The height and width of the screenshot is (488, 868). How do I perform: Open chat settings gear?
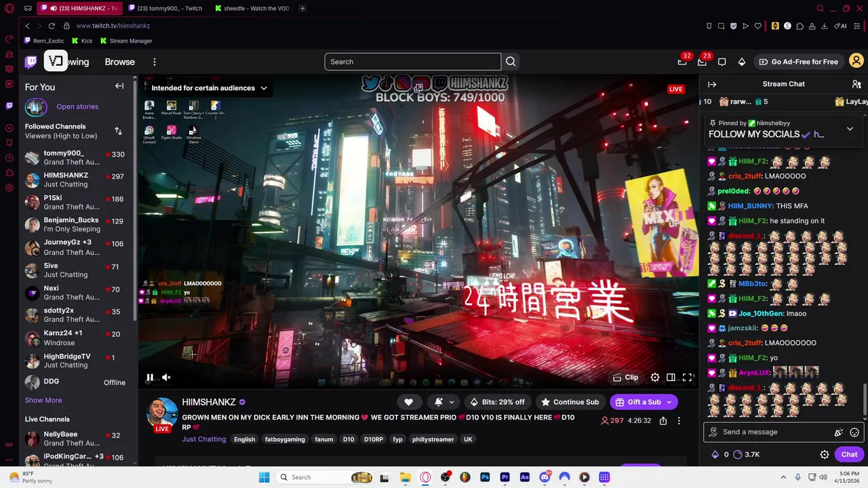tap(825, 455)
